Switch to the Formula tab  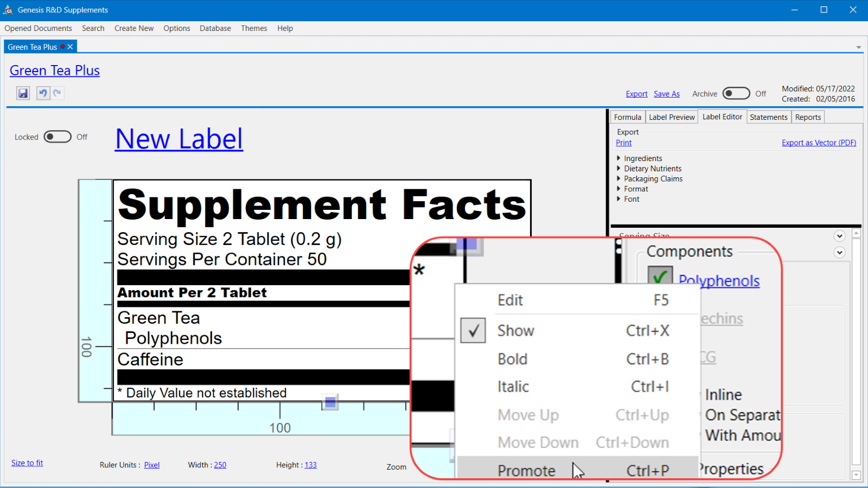click(x=628, y=117)
